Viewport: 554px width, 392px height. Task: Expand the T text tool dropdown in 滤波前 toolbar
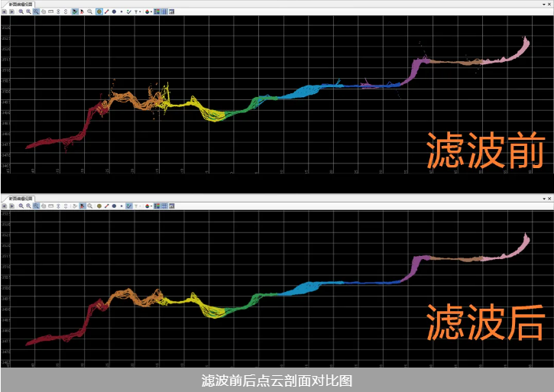point(138,11)
